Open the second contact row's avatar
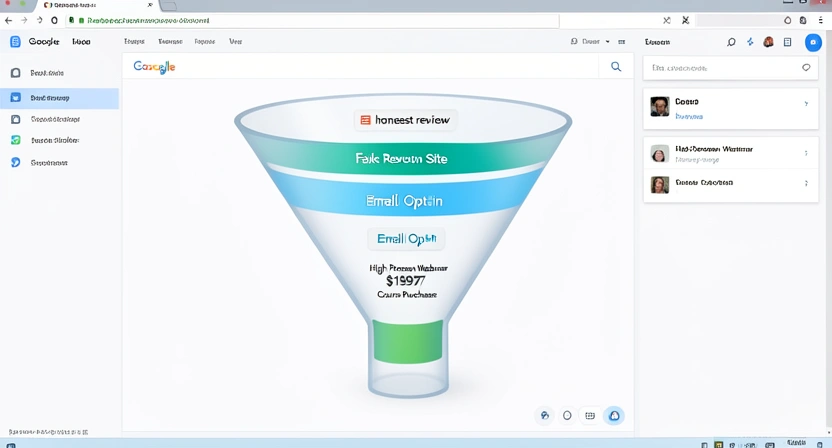The width and height of the screenshot is (832, 448). click(x=660, y=153)
